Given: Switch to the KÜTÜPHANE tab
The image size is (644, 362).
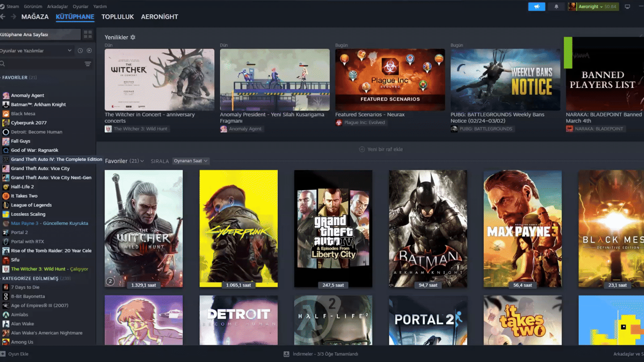Looking at the screenshot, I should tap(75, 17).
